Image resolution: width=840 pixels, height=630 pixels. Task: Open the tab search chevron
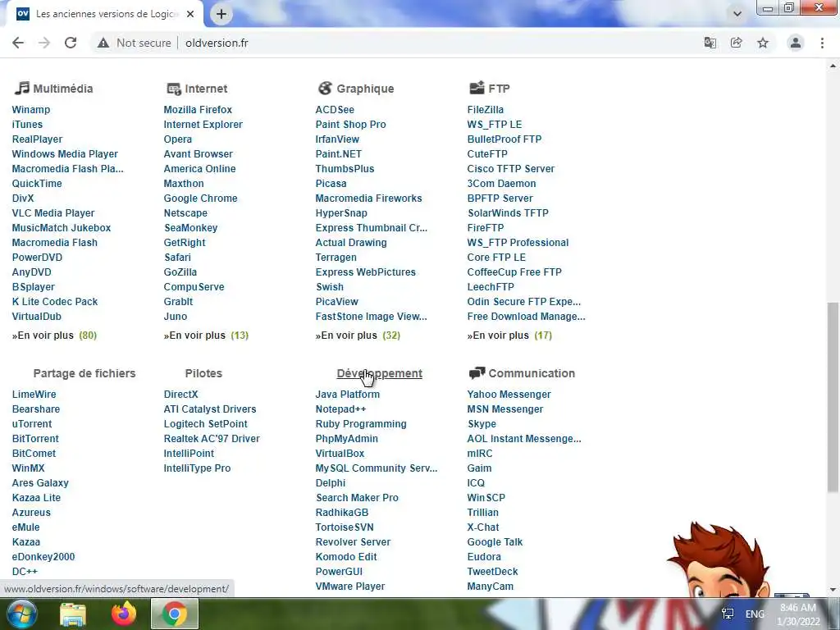click(x=737, y=14)
